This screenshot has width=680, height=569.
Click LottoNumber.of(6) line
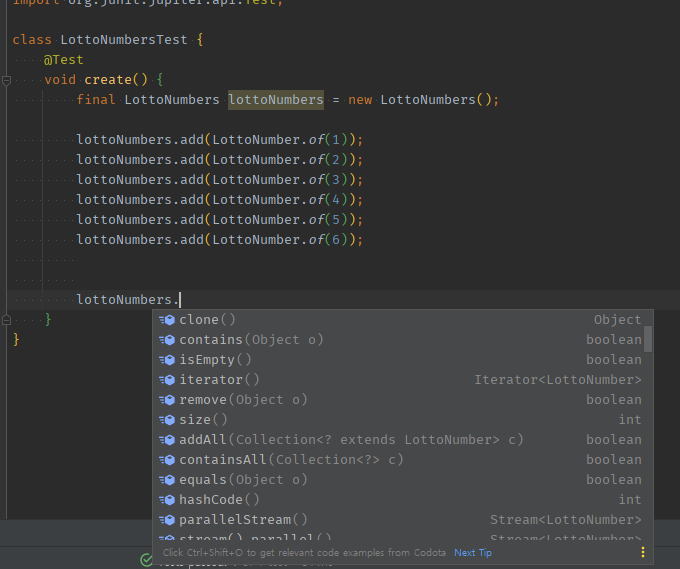point(219,239)
